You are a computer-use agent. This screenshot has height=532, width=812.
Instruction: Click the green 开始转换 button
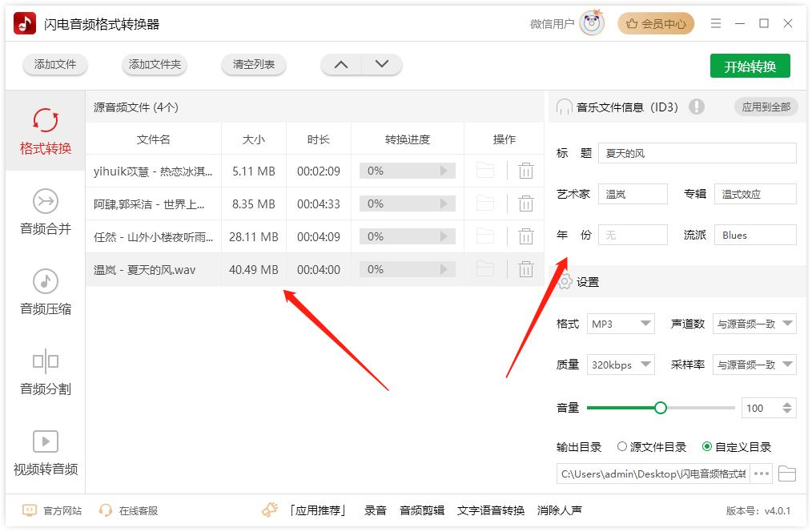coord(750,66)
